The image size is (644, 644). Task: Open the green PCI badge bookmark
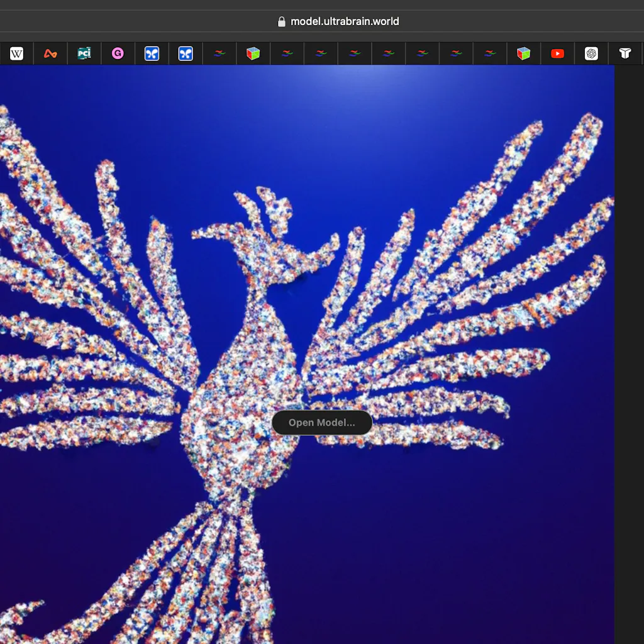click(x=84, y=53)
